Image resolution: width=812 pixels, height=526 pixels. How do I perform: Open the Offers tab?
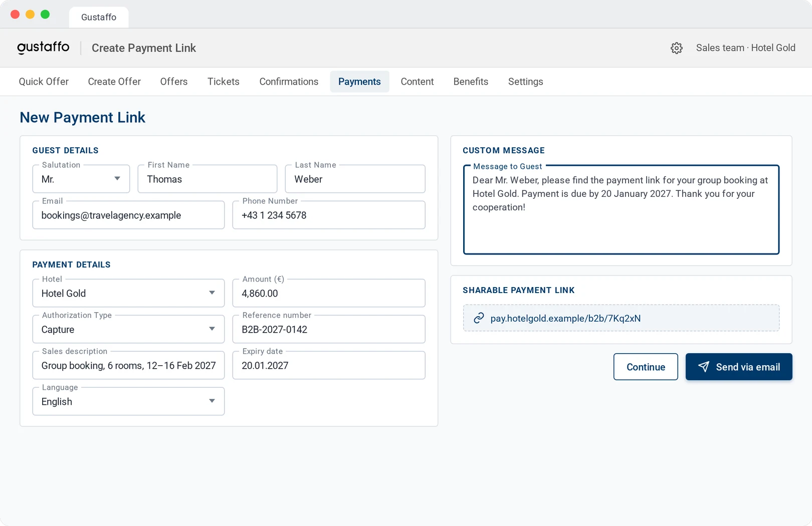174,82
